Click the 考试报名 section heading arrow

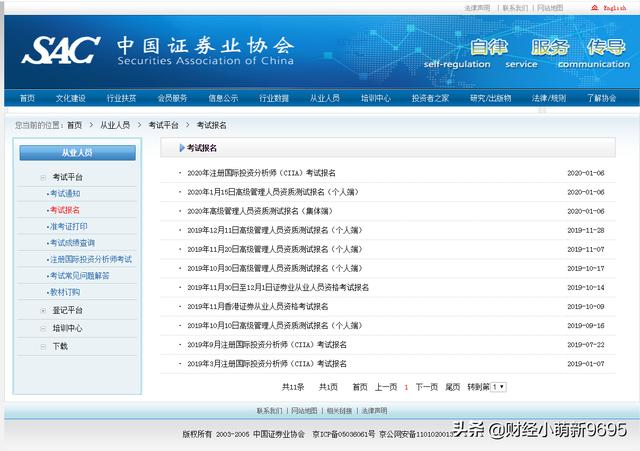click(182, 148)
